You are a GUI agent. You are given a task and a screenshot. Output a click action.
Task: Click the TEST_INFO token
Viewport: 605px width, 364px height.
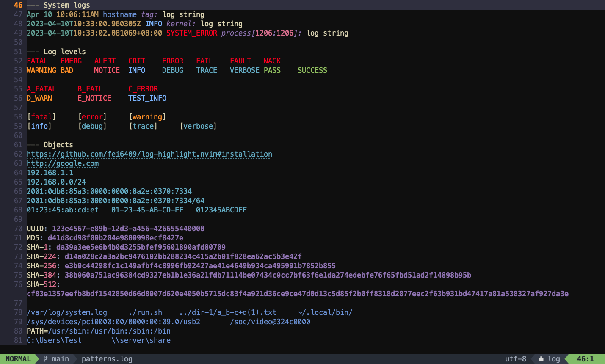[147, 98]
